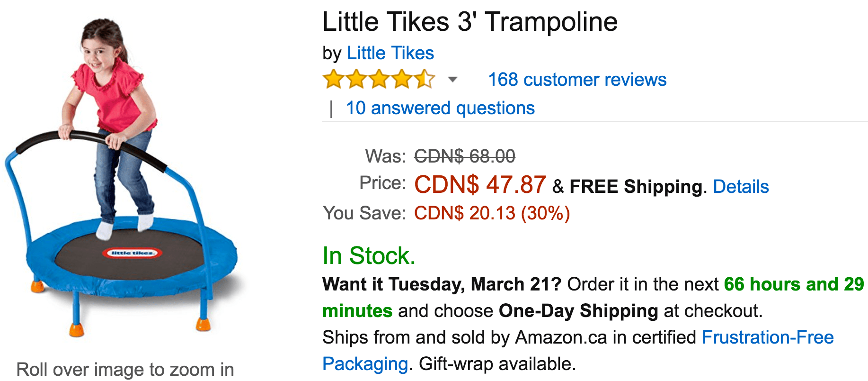Click the CDN$ 47.87 price
868x381 pixels.
pos(480,184)
